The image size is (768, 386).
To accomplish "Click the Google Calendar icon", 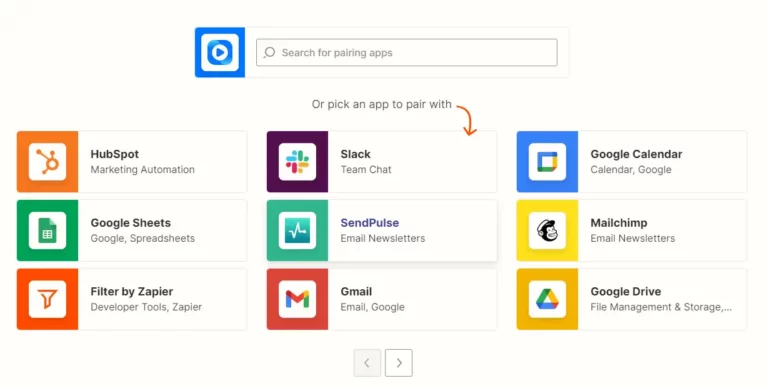I will pos(547,162).
